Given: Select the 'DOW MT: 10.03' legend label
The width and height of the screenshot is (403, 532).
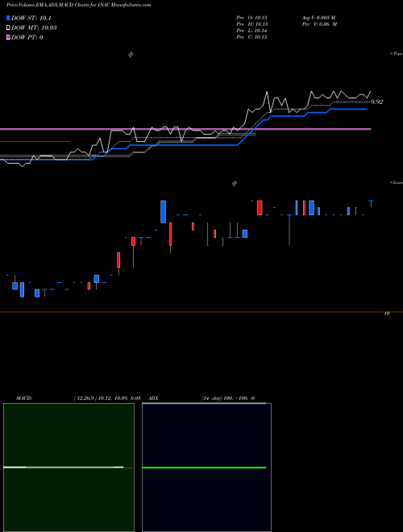Looking at the screenshot, I should point(34,28).
